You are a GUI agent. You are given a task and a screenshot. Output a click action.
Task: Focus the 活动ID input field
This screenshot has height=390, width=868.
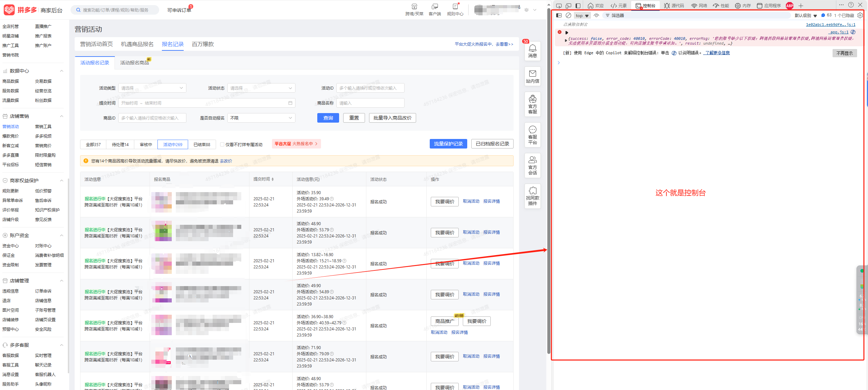coord(370,88)
